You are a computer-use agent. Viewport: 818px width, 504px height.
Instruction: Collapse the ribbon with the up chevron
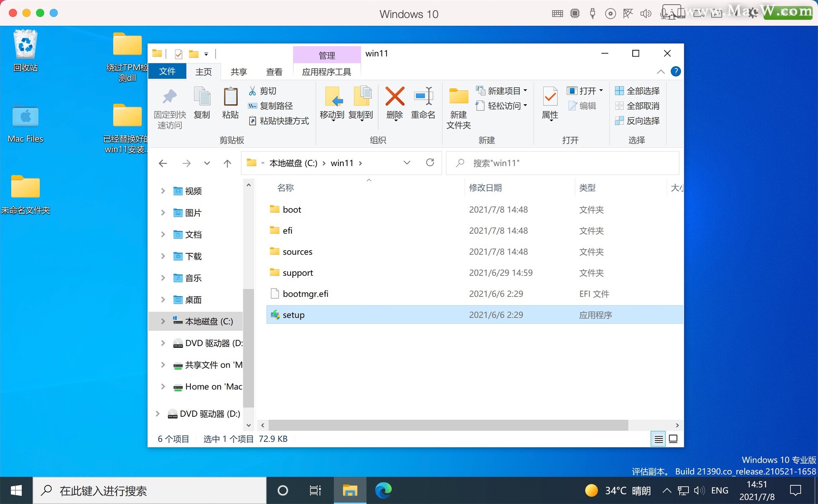(661, 72)
